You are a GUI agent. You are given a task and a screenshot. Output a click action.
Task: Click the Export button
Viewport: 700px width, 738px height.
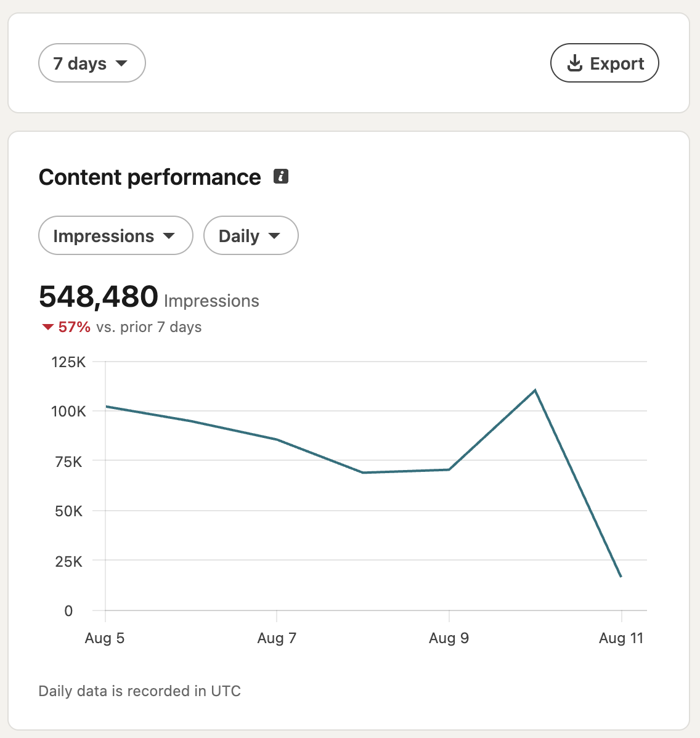pyautogui.click(x=604, y=63)
